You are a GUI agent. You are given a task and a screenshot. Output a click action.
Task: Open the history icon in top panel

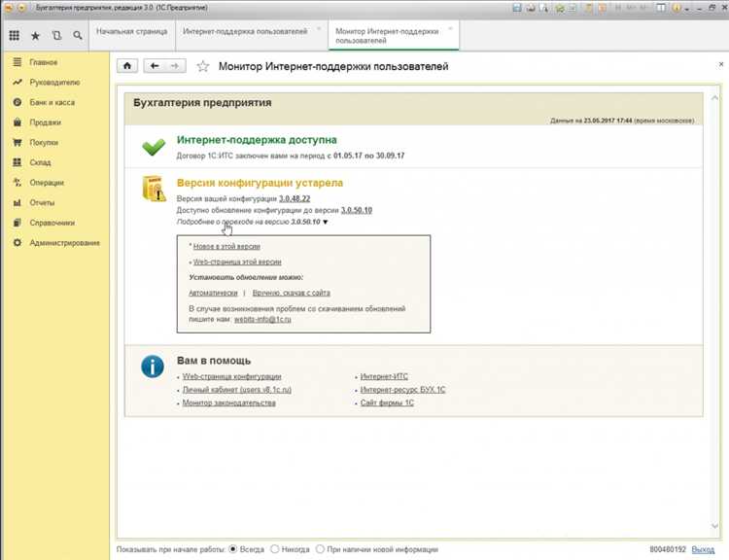pyautogui.click(x=56, y=35)
